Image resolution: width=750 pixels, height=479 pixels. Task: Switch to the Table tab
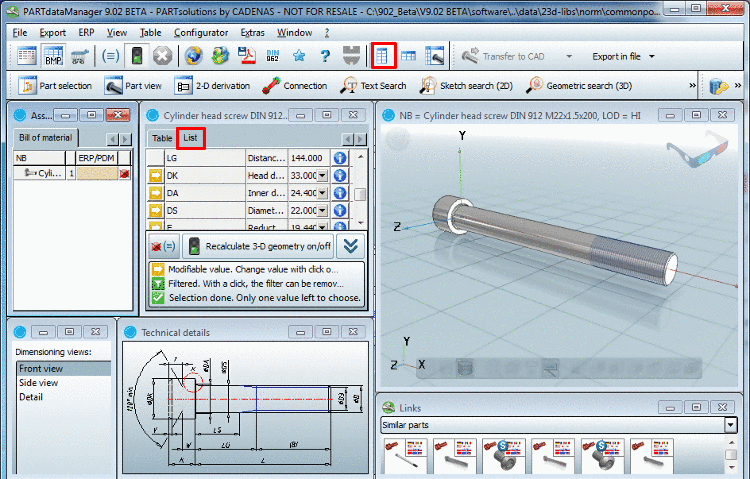[x=162, y=138]
